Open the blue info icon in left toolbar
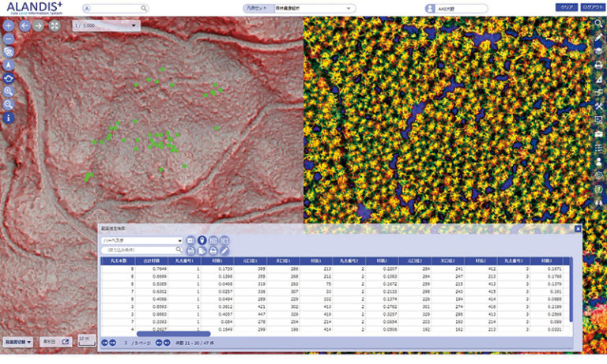 pos(9,118)
